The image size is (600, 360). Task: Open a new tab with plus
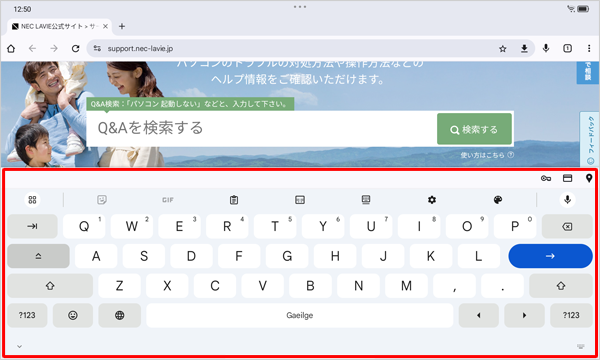click(122, 26)
